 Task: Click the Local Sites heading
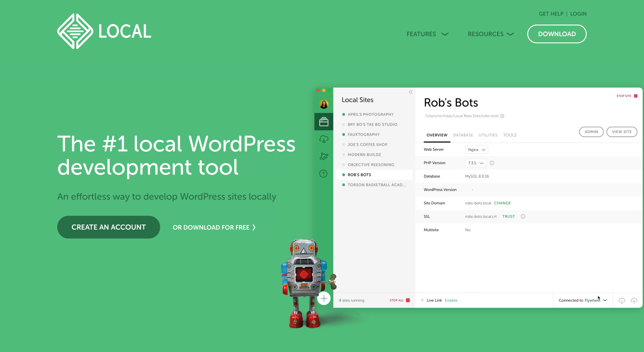pos(358,100)
